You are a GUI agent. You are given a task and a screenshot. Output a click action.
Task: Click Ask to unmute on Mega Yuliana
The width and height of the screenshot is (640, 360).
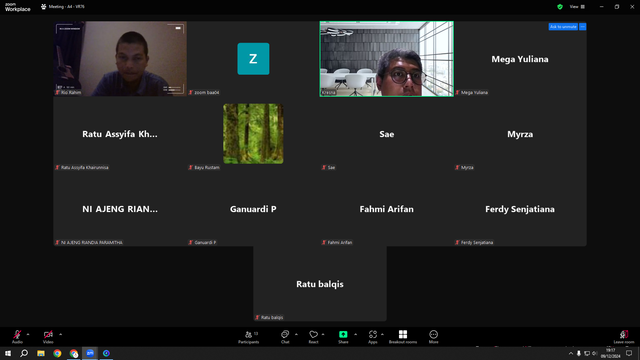click(563, 27)
